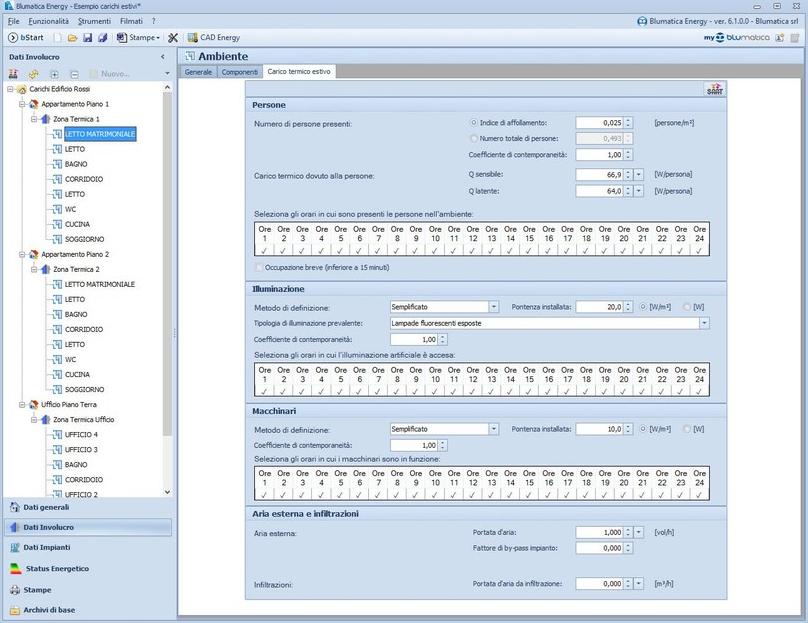The width and height of the screenshot is (808, 623).
Task: Click the Q sensibile value field
Action: (600, 174)
